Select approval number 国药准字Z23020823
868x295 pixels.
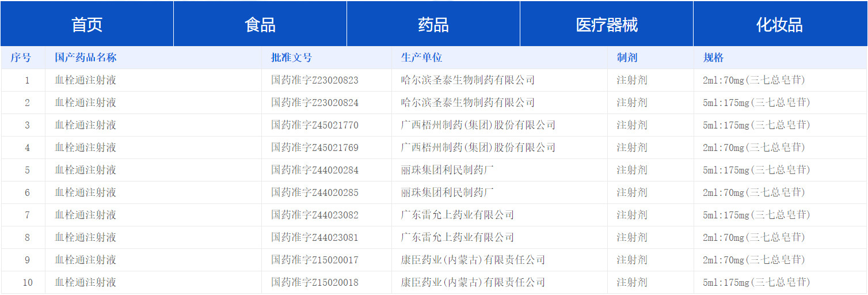315,80
